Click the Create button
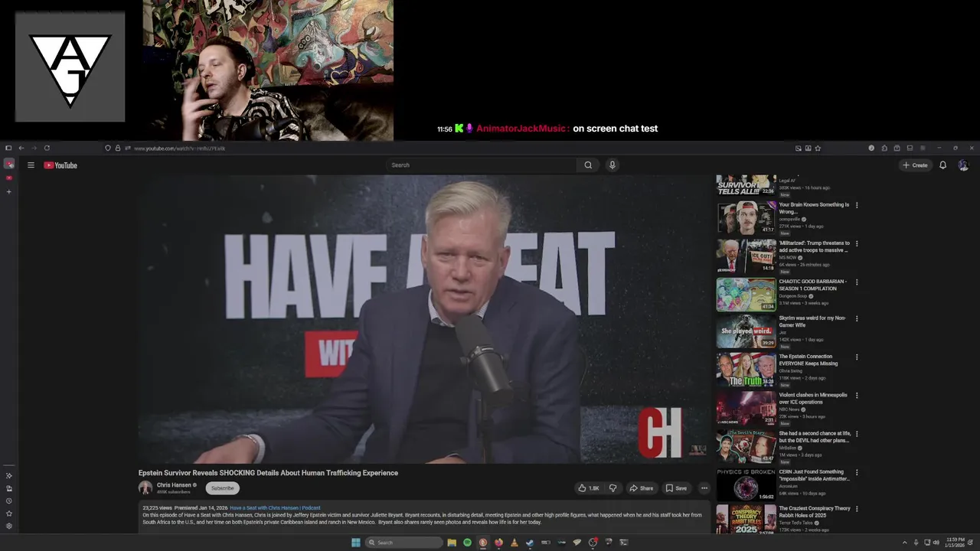This screenshot has height=551, width=980. pyautogui.click(x=915, y=165)
